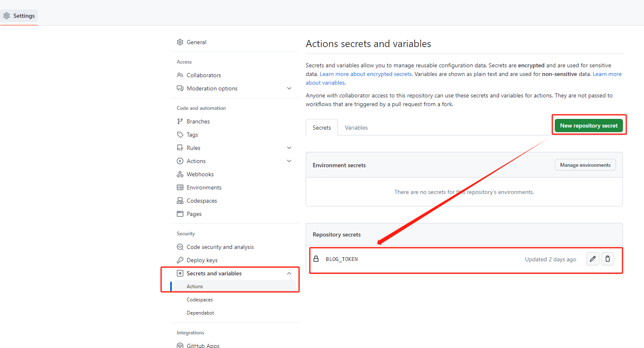
Task: Expand the Moderation options section
Action: coord(289,88)
